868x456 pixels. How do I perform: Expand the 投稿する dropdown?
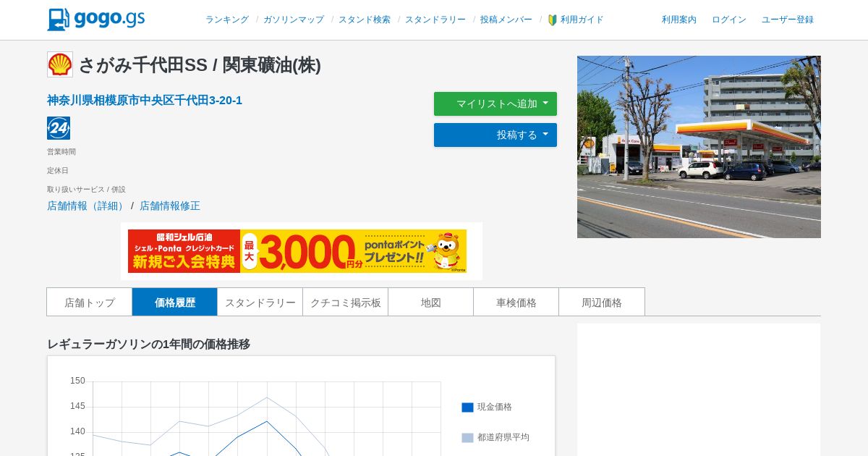coord(495,135)
